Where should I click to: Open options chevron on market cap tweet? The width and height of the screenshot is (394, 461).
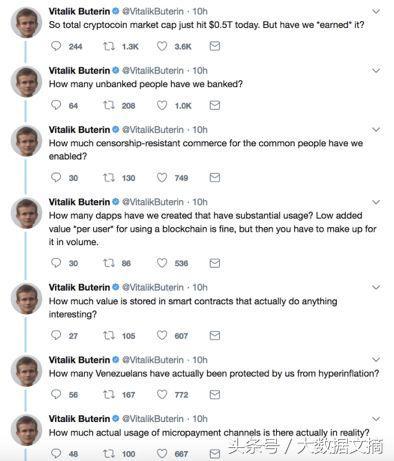click(x=376, y=11)
